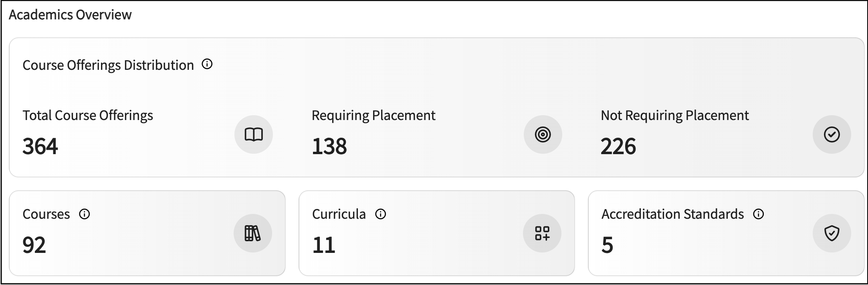Screen dimensions: 868x285
Task: Click the Not Requiring Placement label
Action: point(674,116)
